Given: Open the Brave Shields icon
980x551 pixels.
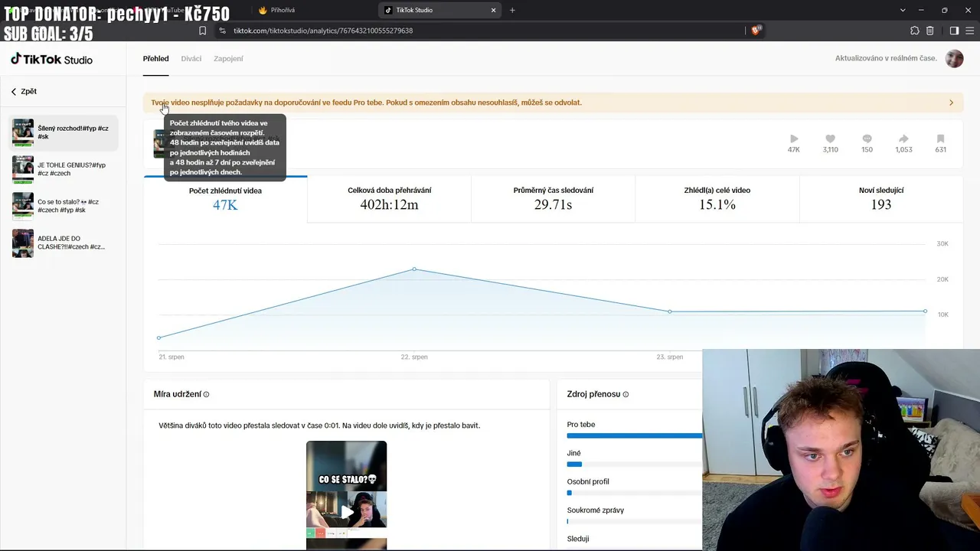Looking at the screenshot, I should (x=757, y=31).
